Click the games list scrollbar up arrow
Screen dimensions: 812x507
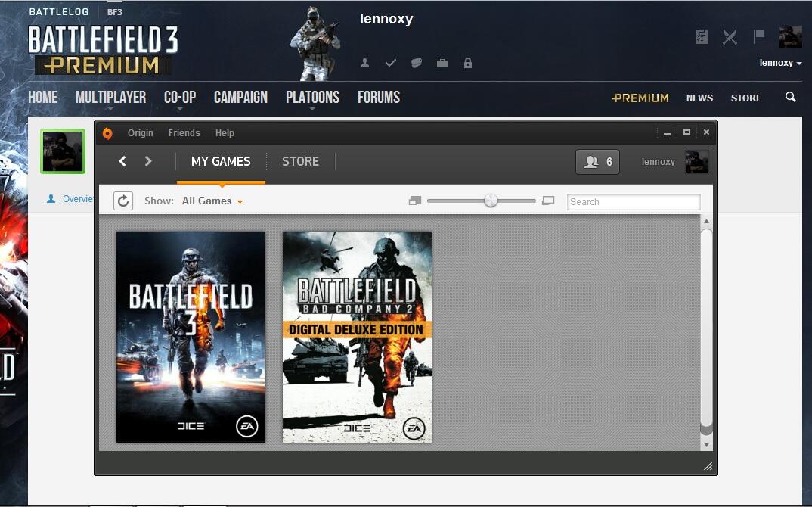pyautogui.click(x=706, y=222)
